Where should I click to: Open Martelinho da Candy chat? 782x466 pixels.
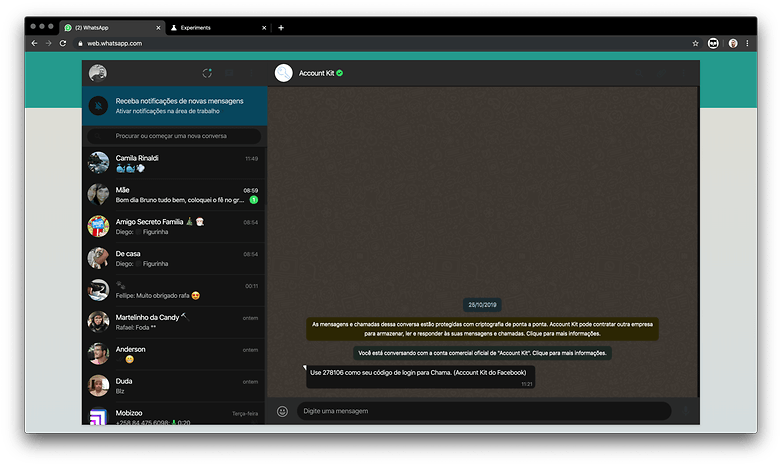point(174,322)
